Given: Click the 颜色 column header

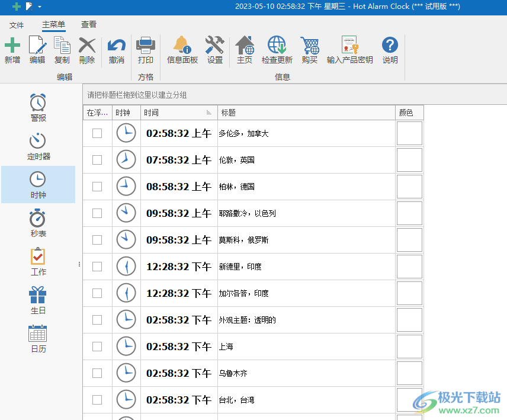Looking at the screenshot, I should click(x=409, y=113).
